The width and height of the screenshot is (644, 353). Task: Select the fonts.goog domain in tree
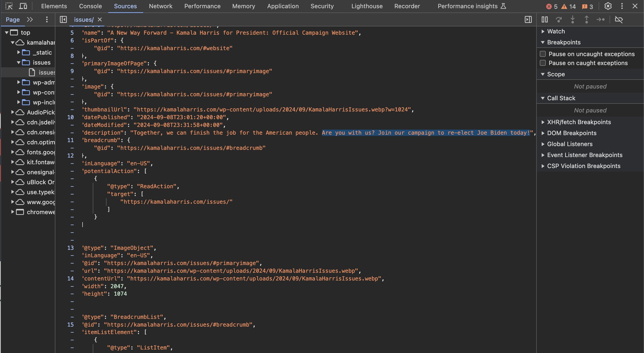(x=41, y=152)
